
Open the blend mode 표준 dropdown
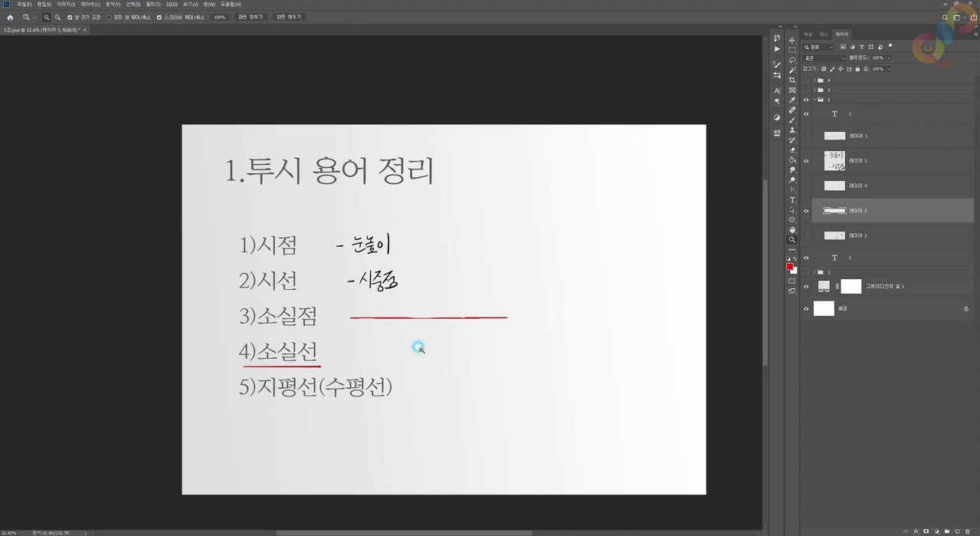coord(824,58)
